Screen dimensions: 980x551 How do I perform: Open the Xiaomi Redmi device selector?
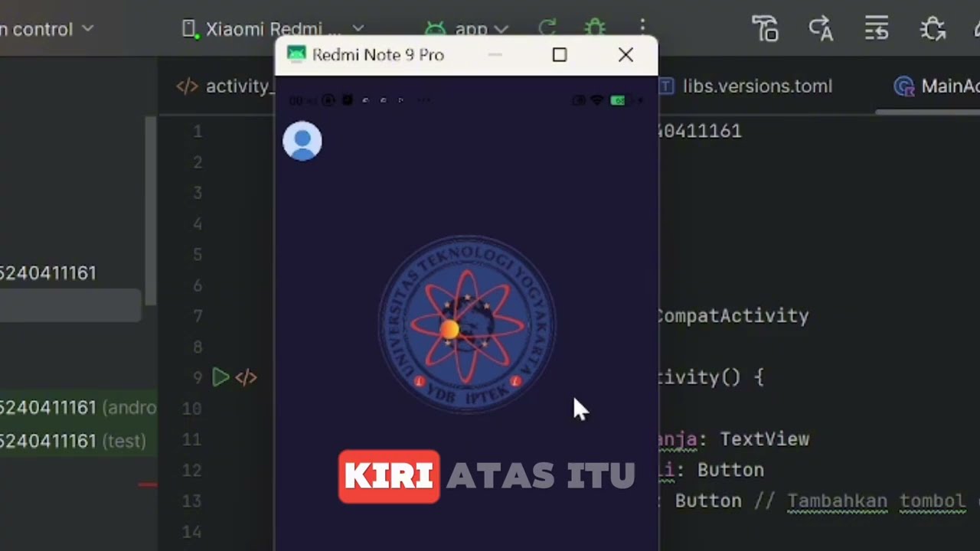273,29
